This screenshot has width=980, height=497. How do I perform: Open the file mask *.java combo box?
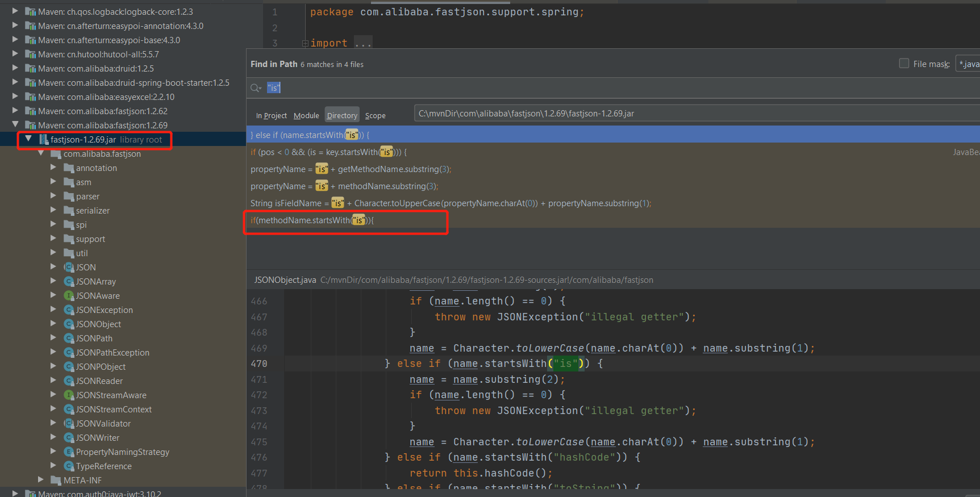tap(968, 64)
